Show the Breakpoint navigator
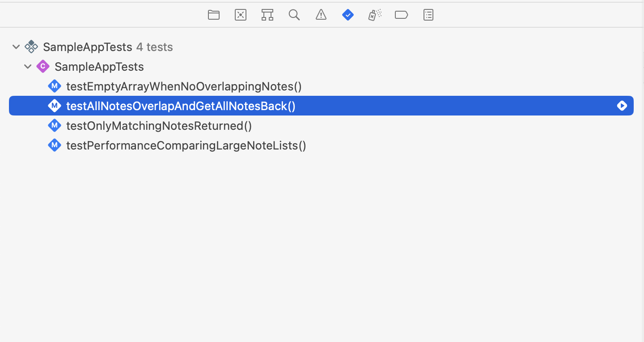 [402, 15]
